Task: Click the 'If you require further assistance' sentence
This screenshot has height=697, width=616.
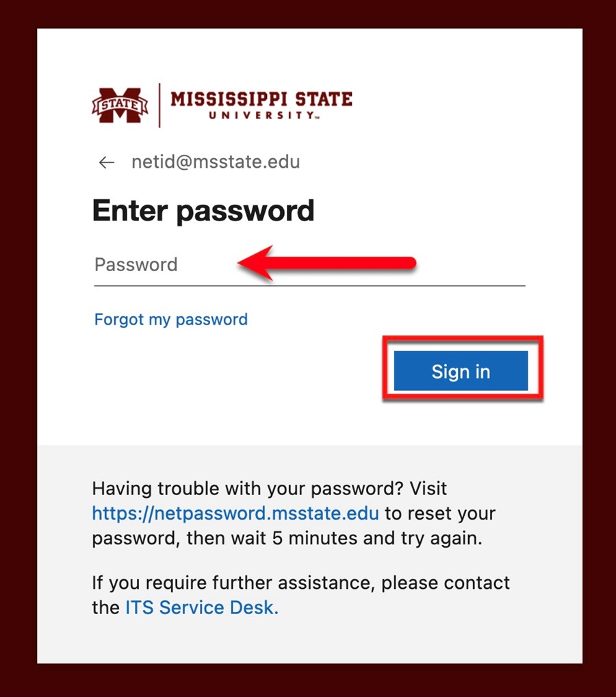Action: [301, 583]
